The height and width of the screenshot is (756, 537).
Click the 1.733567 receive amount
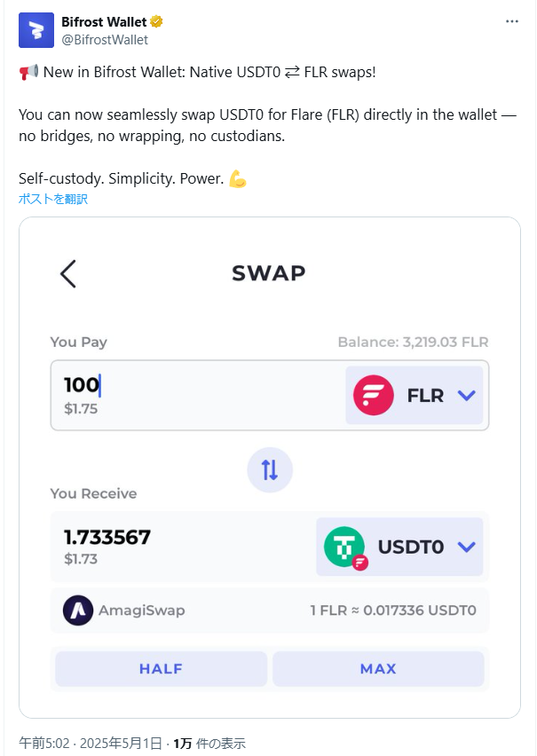(x=107, y=537)
